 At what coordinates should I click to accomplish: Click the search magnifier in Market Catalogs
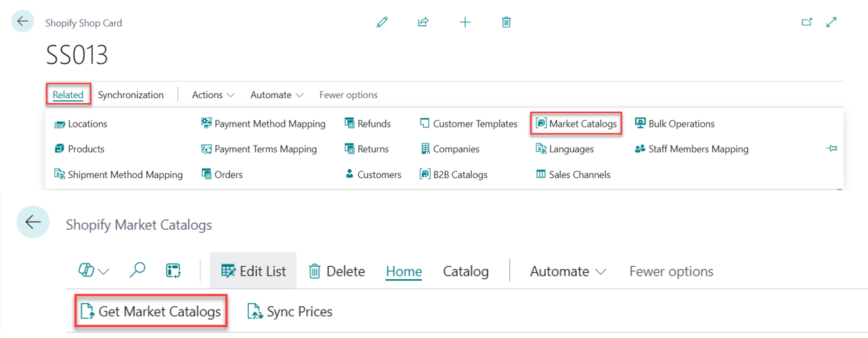137,271
